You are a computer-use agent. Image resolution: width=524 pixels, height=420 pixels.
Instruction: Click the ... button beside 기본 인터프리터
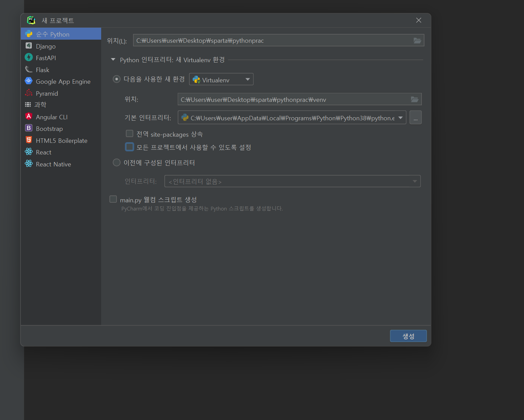tap(416, 118)
